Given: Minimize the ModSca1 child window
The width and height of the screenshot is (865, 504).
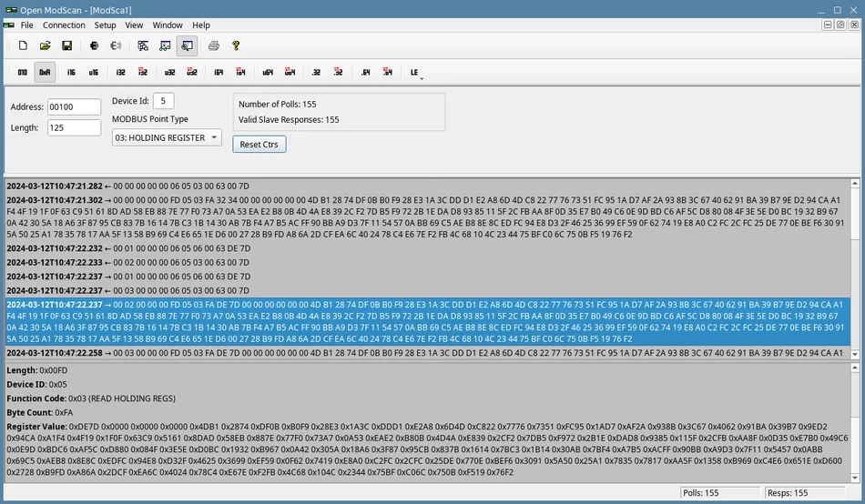Looking at the screenshot, I should 828,25.
